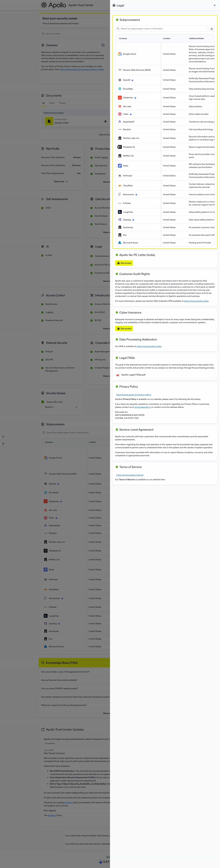Download the subprocessors list in Legal panel

click(x=212, y=29)
